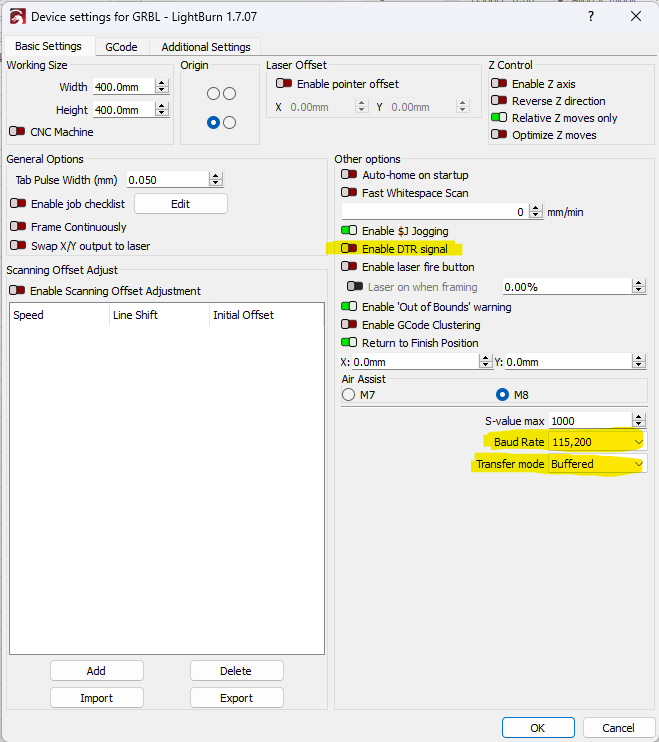This screenshot has width=659, height=742.
Task: Click the Add button
Action: pos(97,671)
